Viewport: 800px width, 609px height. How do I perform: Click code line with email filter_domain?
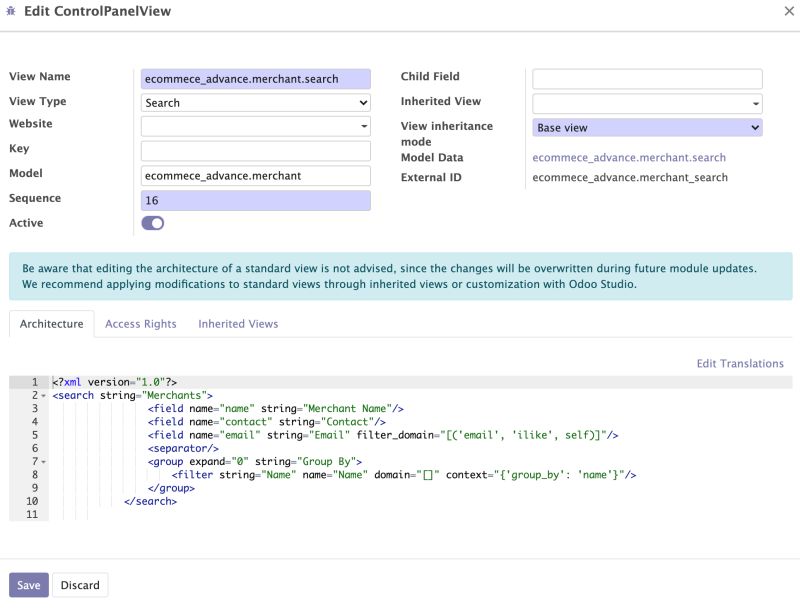[x=383, y=435]
